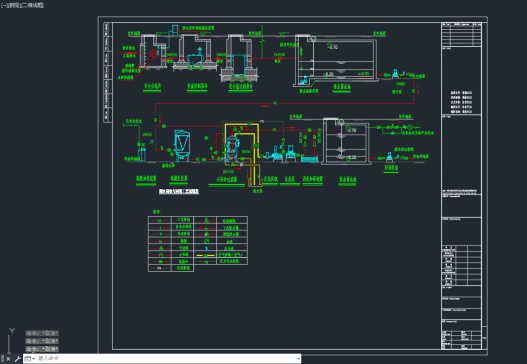Image resolution: width=527 pixels, height=364 pixels.
Task: Select the cyan conical filter tank symbol
Action: pyautogui.click(x=182, y=145)
